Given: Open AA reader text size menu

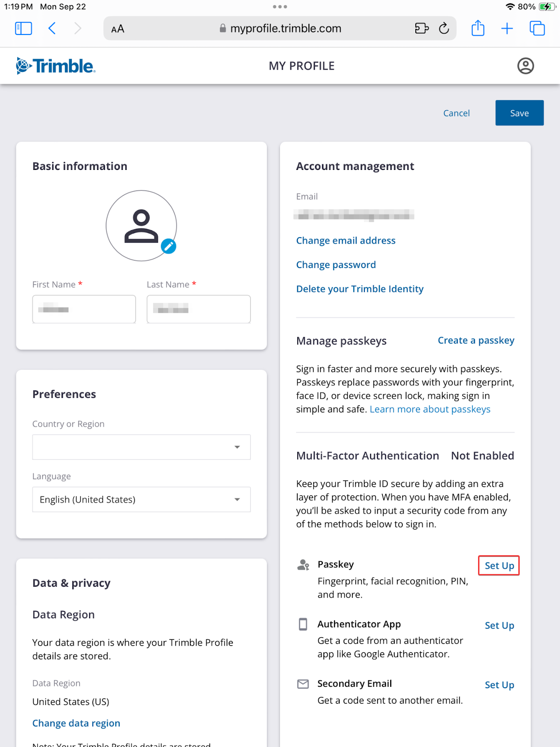Looking at the screenshot, I should pos(118,29).
